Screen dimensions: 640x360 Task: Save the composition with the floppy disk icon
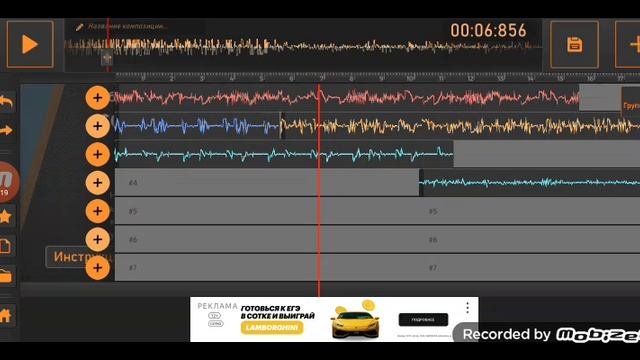click(574, 44)
